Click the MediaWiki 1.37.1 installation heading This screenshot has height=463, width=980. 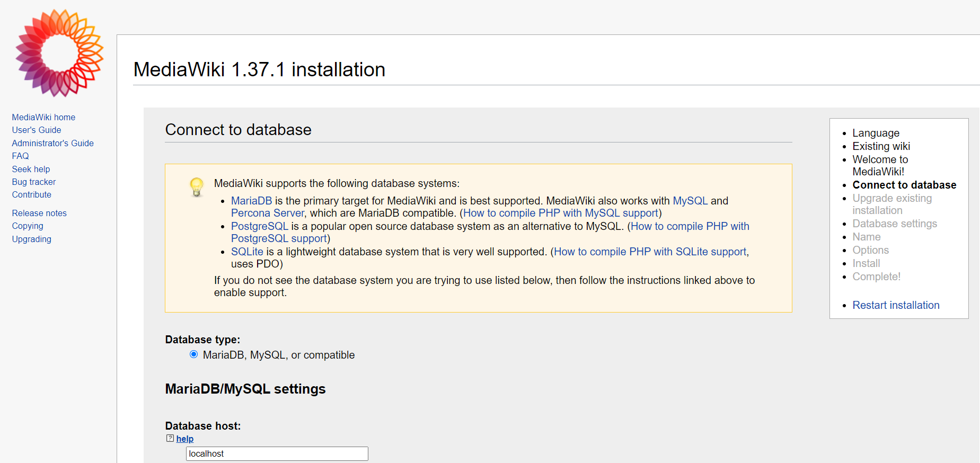259,69
